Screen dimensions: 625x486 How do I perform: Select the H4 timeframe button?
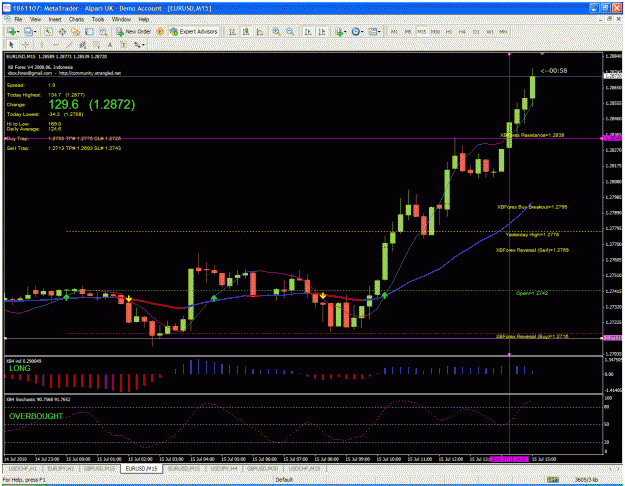tap(462, 31)
